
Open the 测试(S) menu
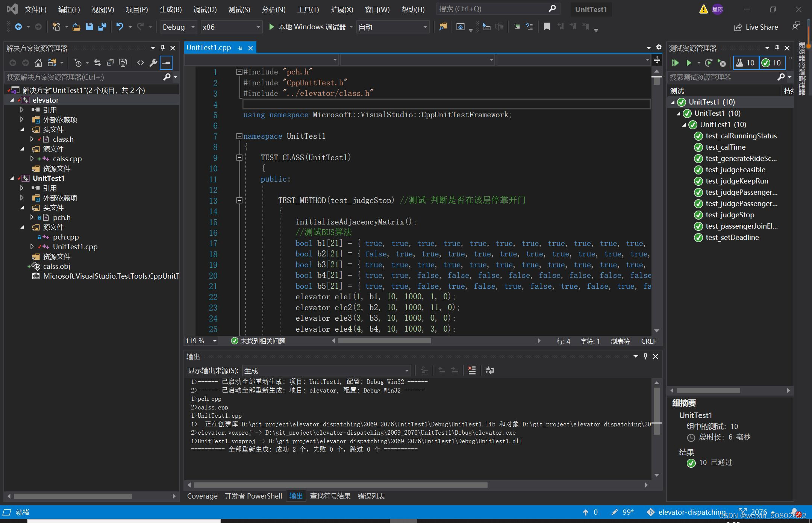pos(239,9)
